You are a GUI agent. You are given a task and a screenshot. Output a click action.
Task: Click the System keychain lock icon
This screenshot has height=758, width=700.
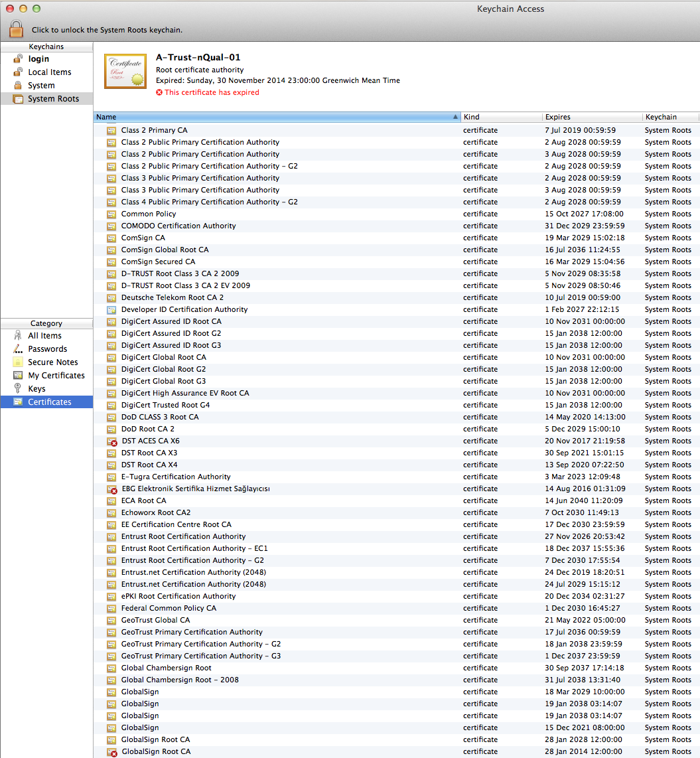[x=18, y=85]
